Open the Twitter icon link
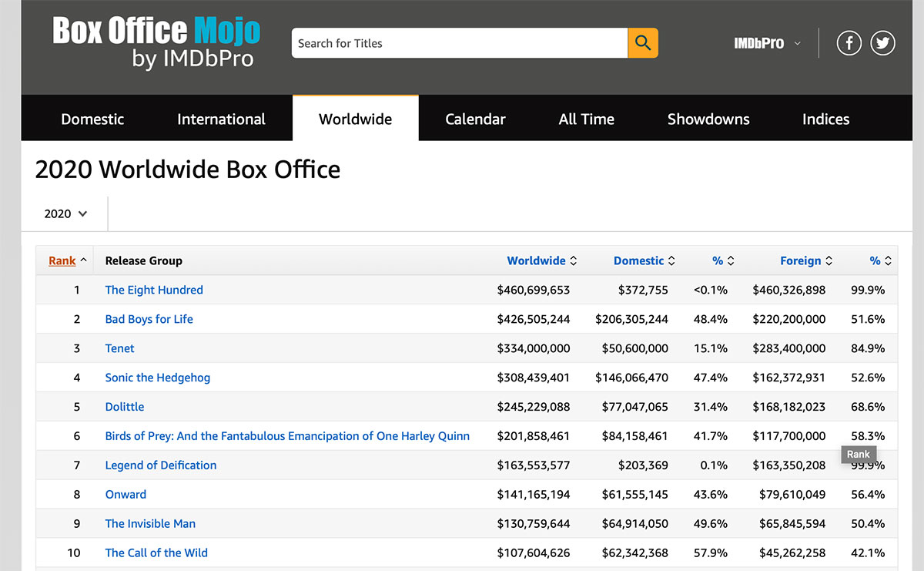The height and width of the screenshot is (571, 924). coord(882,43)
